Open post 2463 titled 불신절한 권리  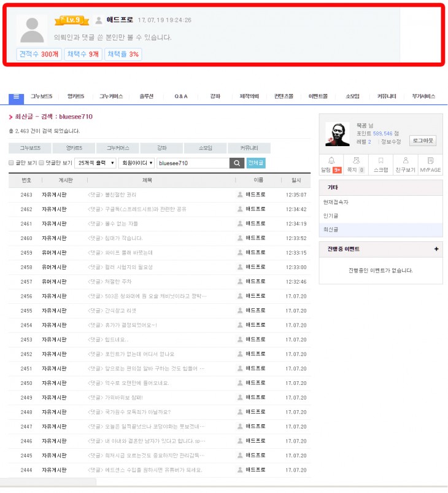coord(120,195)
